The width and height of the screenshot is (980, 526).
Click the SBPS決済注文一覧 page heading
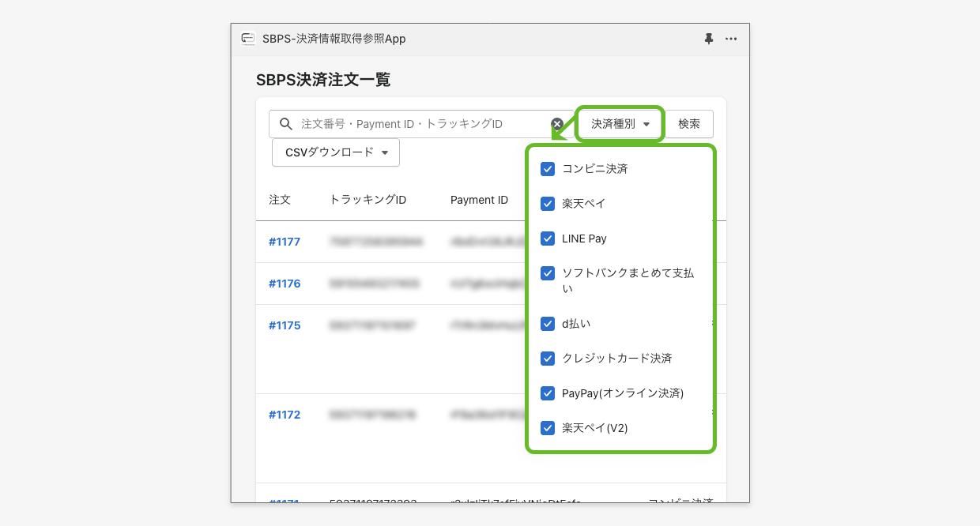click(x=323, y=80)
